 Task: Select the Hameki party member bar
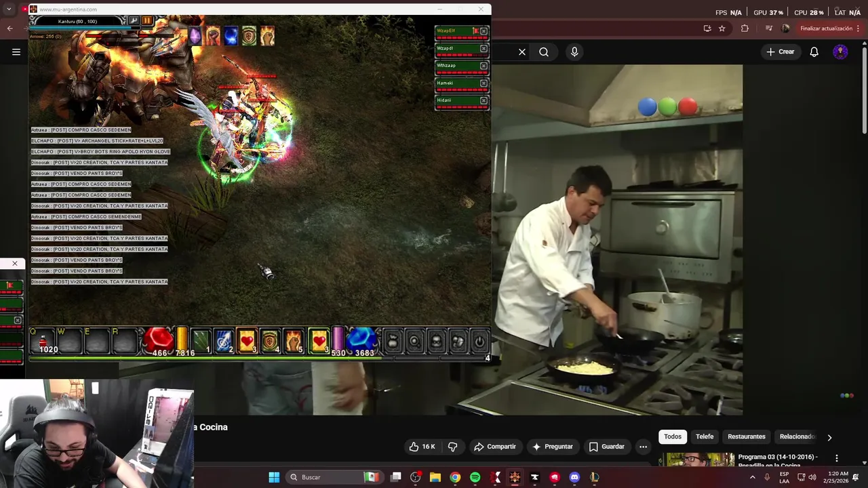(462, 84)
